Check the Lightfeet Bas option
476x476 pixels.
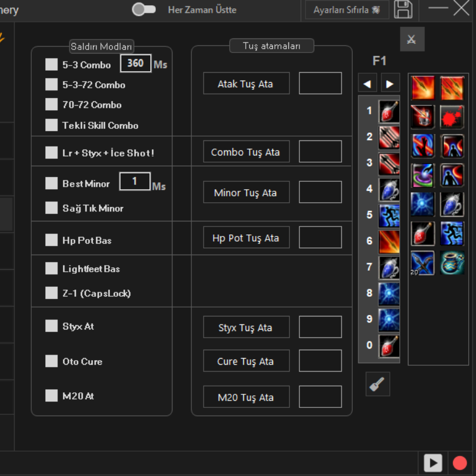pyautogui.click(x=51, y=268)
